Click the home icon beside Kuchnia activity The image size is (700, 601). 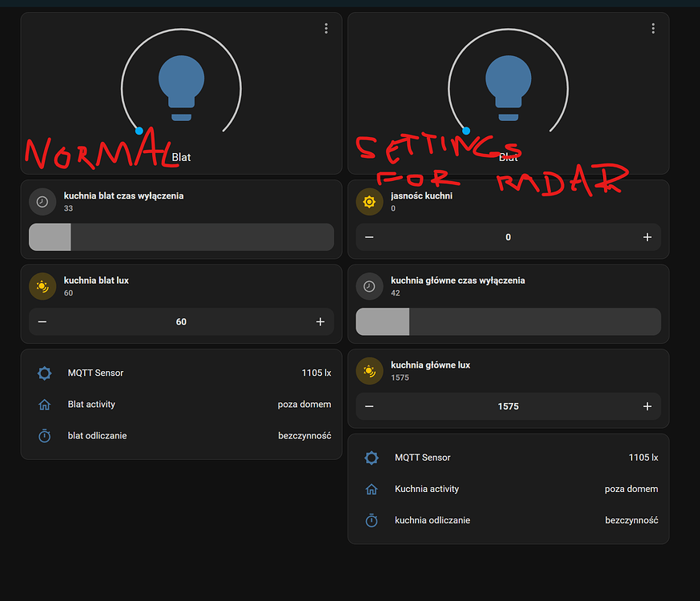pos(371,489)
